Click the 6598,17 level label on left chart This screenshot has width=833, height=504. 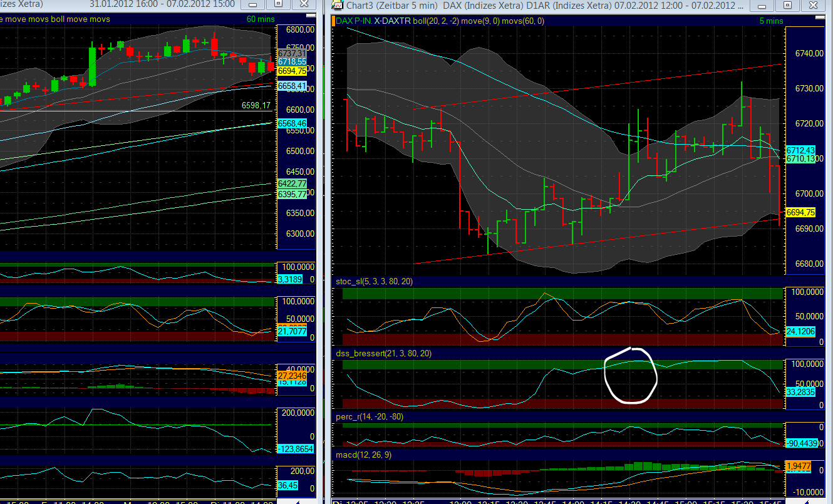tap(255, 105)
